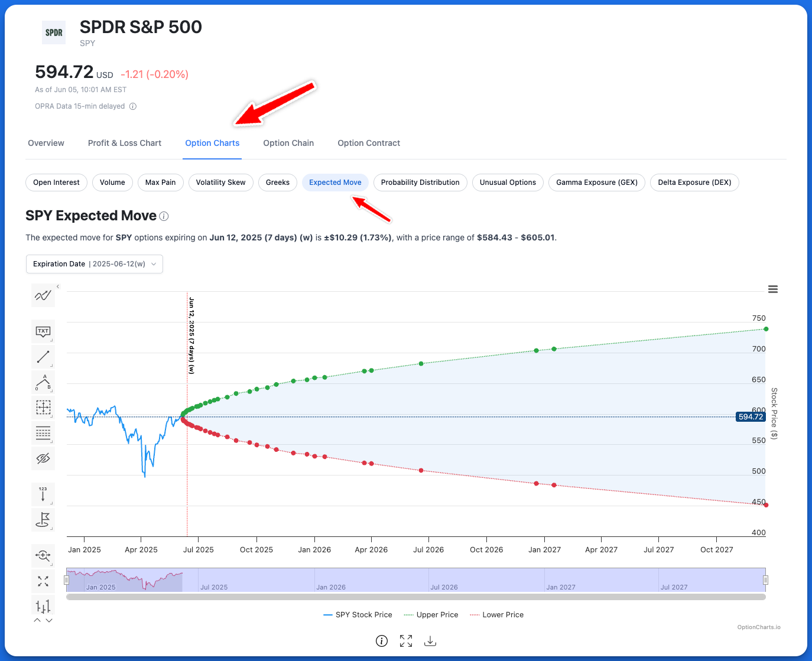Select the ABC pattern drawing tool
This screenshot has width=812, height=661.
(x=43, y=382)
